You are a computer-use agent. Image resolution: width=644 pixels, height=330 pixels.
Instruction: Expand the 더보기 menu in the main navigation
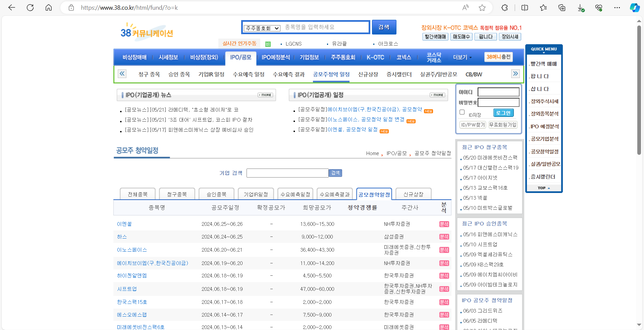pos(462,57)
